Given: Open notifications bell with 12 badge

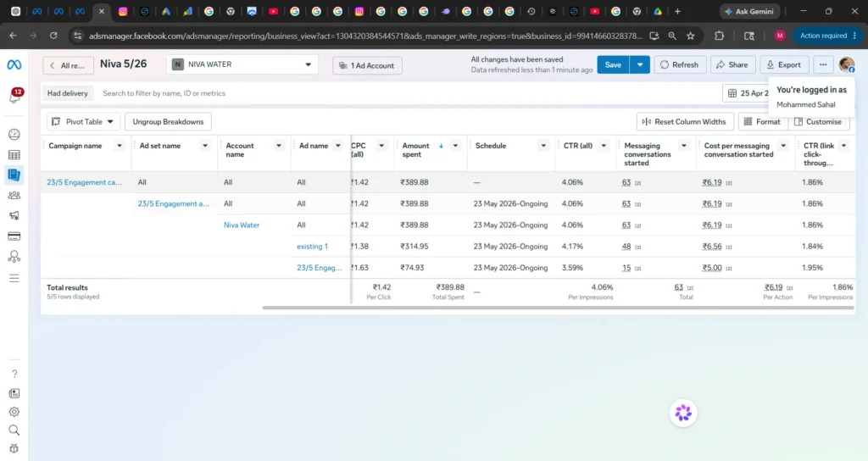Looking at the screenshot, I should pyautogui.click(x=15, y=97).
